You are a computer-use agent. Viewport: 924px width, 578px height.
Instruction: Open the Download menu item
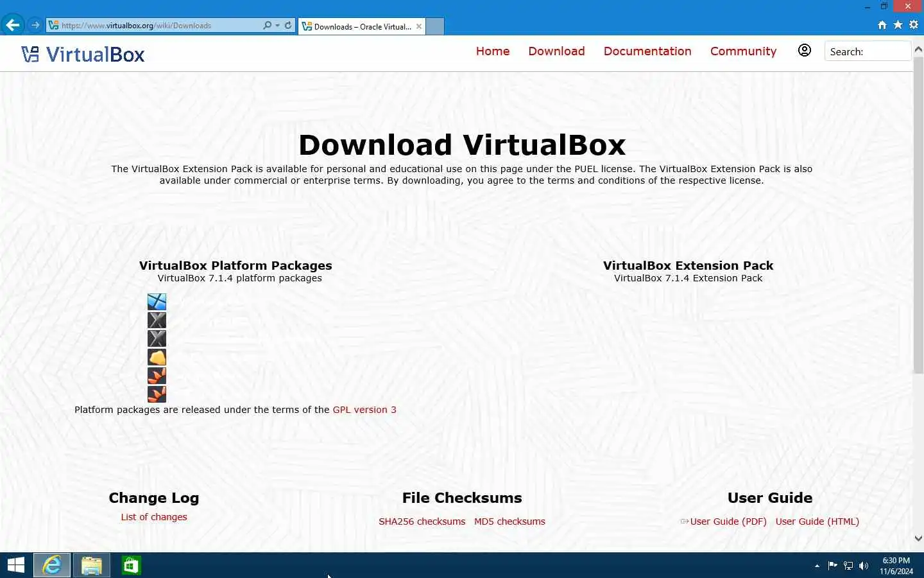click(x=556, y=51)
